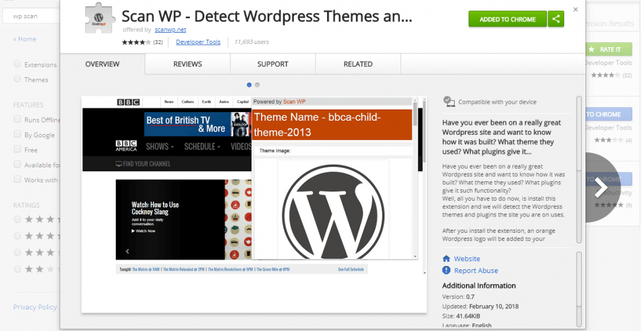
Task: Open the Developer Tools category link
Action: pos(198,42)
